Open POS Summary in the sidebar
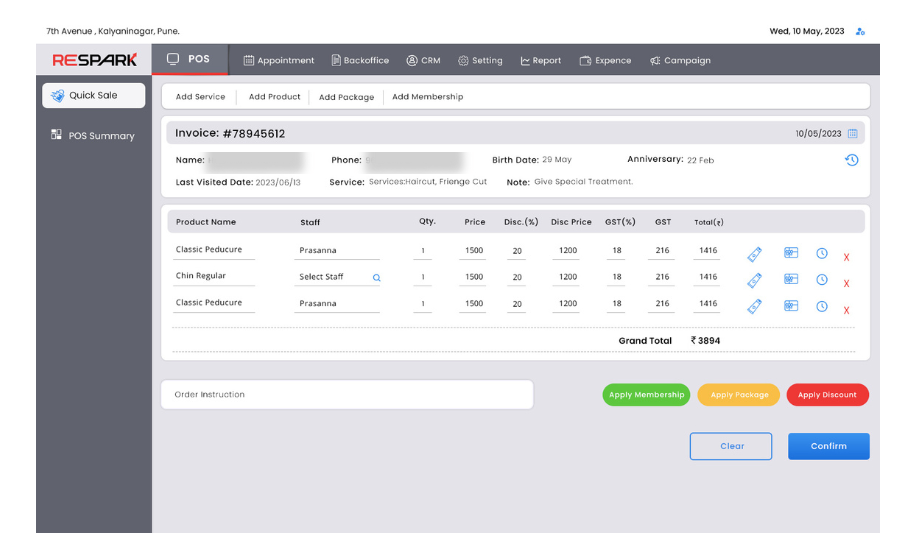Image resolution: width=916 pixels, height=552 pixels. pos(93,136)
